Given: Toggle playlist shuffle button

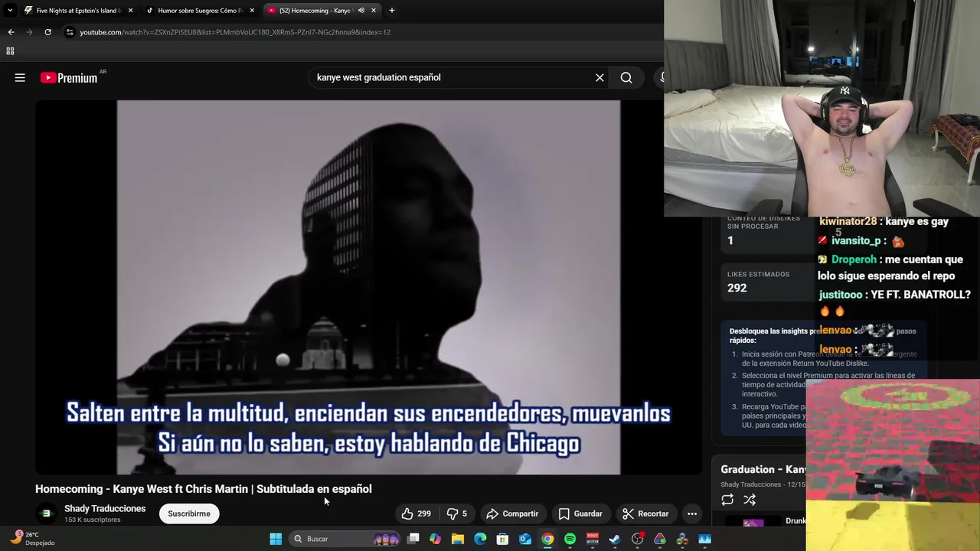Looking at the screenshot, I should tap(750, 500).
